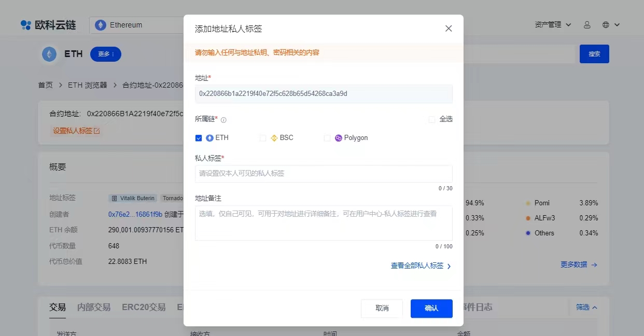Viewport: 644px width, 336px height.
Task: Open the user account icon
Action: pos(587,24)
